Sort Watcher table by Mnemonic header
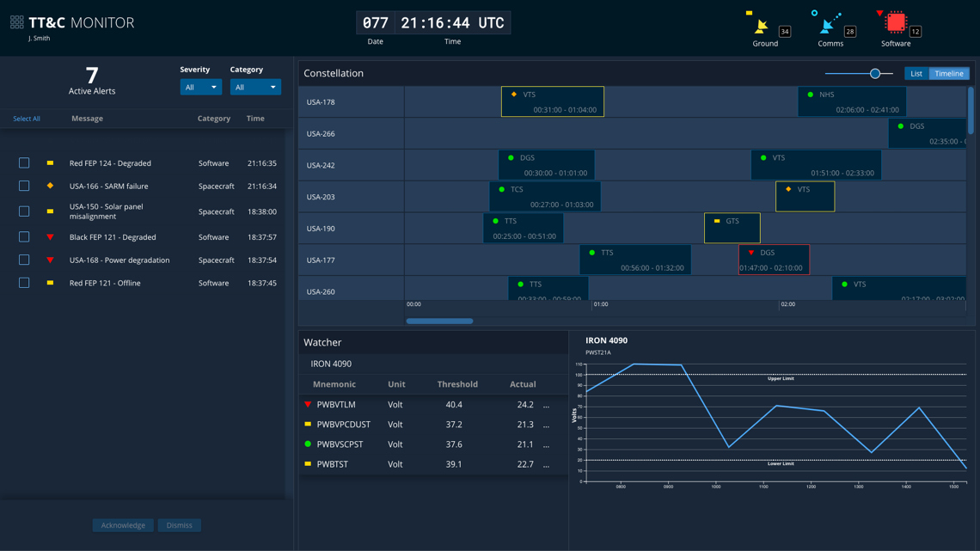Image resolution: width=980 pixels, height=551 pixels. pos(334,384)
